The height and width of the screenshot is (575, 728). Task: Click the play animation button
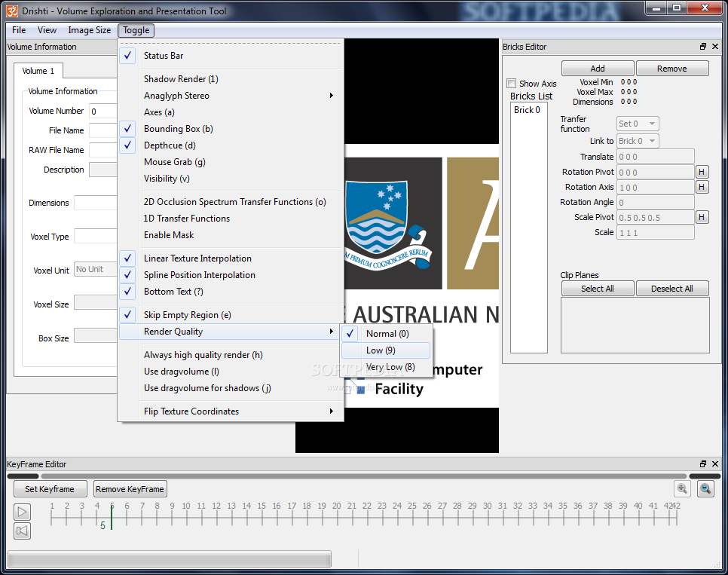coord(22,512)
